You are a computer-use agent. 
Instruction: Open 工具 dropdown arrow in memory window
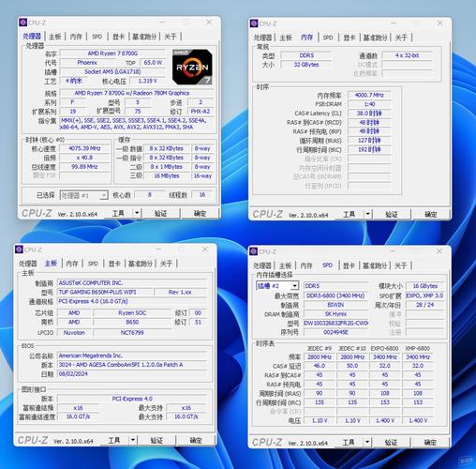pyautogui.click(x=367, y=215)
